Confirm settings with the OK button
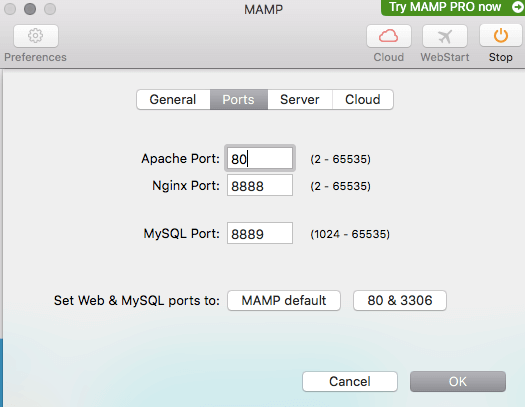525x407 pixels. (458, 381)
